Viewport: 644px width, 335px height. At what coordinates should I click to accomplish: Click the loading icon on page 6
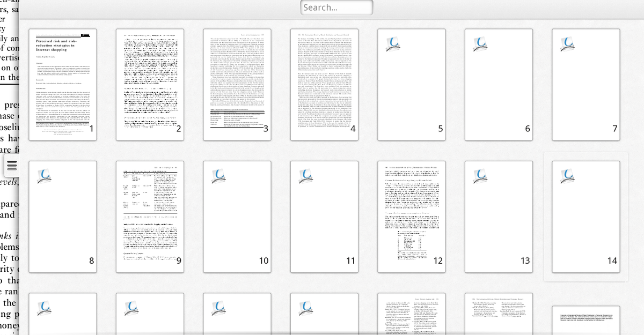(480, 44)
